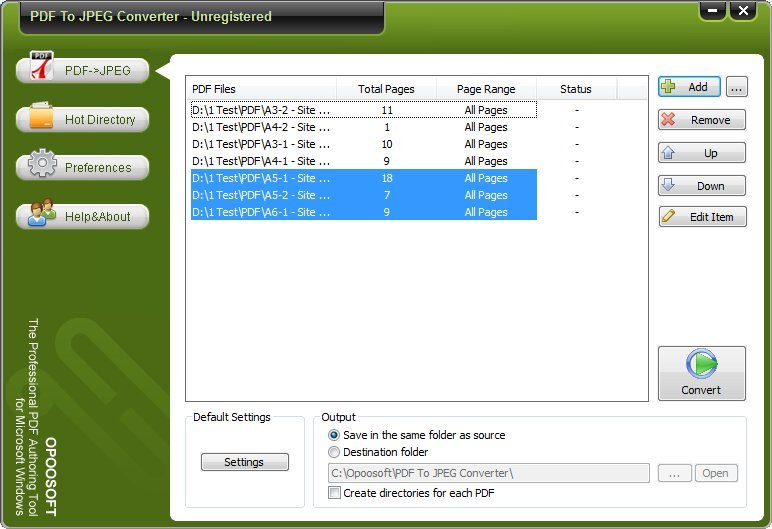Click Page Range column header
Screen dimensions: 772x529
tap(486, 89)
